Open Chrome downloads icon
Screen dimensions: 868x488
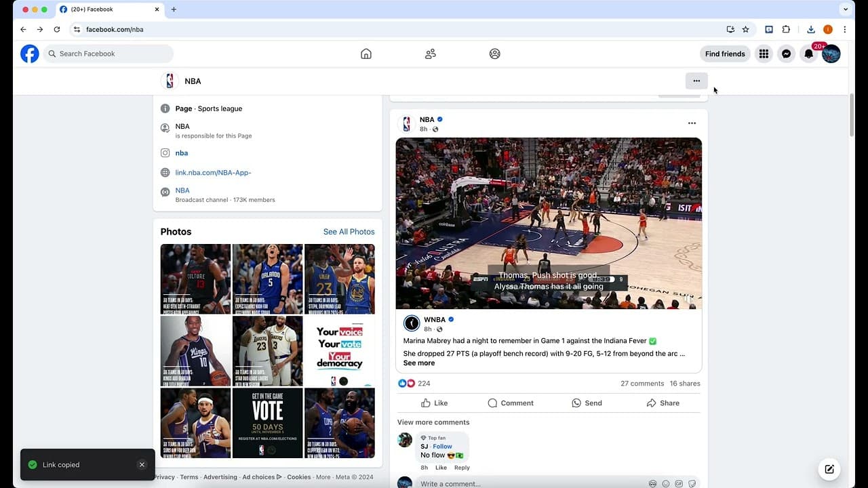(x=811, y=29)
